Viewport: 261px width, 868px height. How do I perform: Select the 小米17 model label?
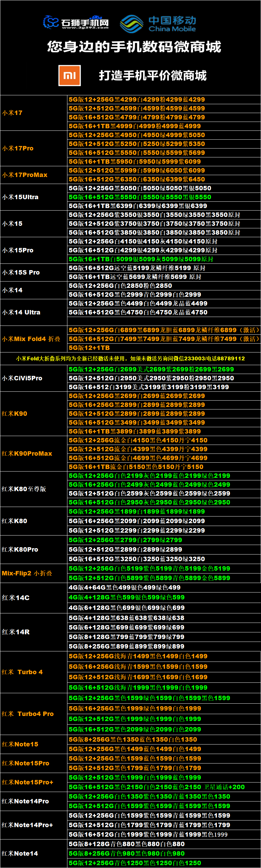click(x=12, y=113)
